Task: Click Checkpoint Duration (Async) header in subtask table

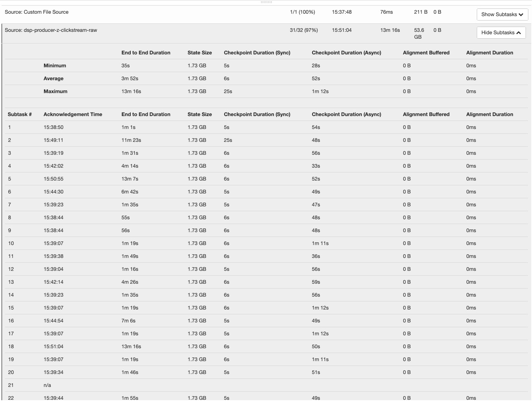Action: tap(346, 114)
